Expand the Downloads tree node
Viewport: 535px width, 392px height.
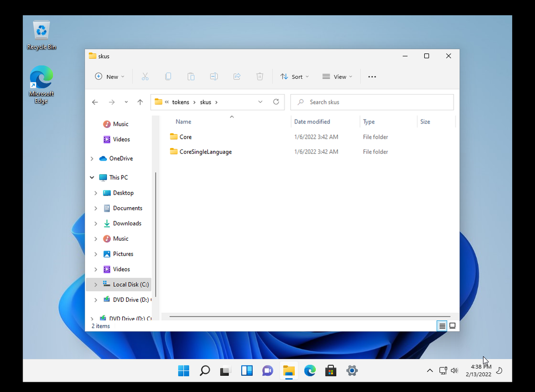[x=96, y=223]
